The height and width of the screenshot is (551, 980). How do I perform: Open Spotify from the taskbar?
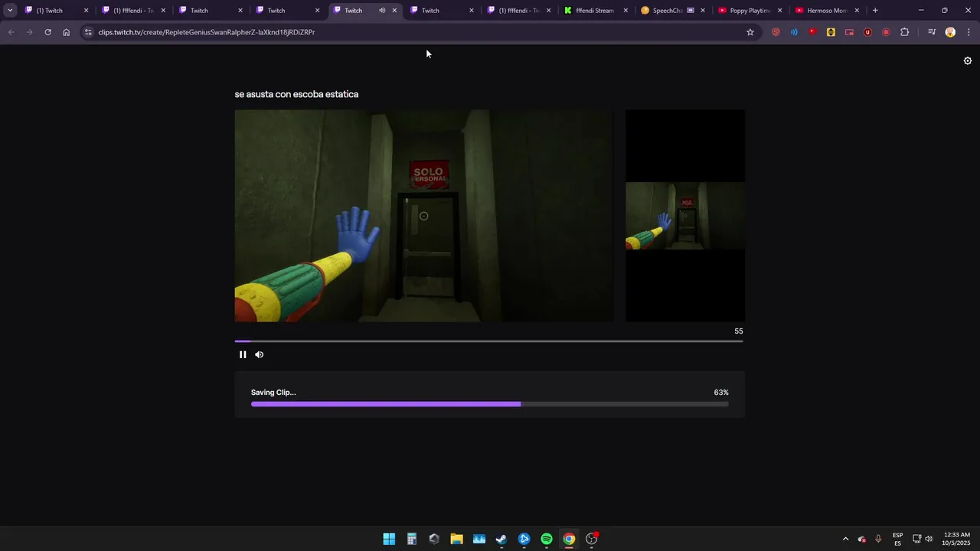(x=547, y=539)
